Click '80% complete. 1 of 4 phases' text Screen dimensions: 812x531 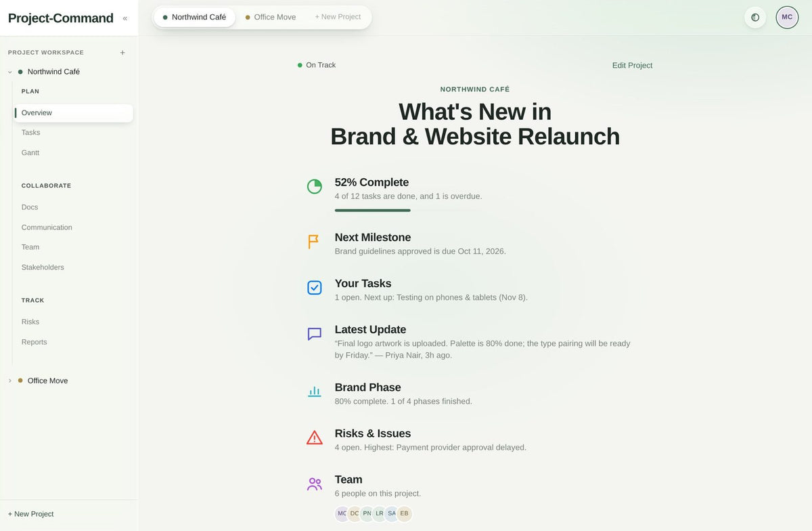[403, 402]
